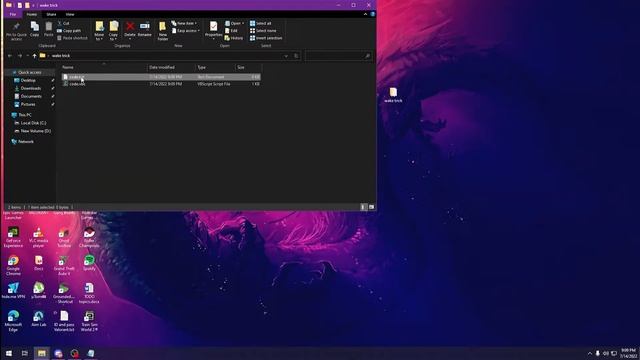Click Cut in the Clipboard group

[63, 23]
